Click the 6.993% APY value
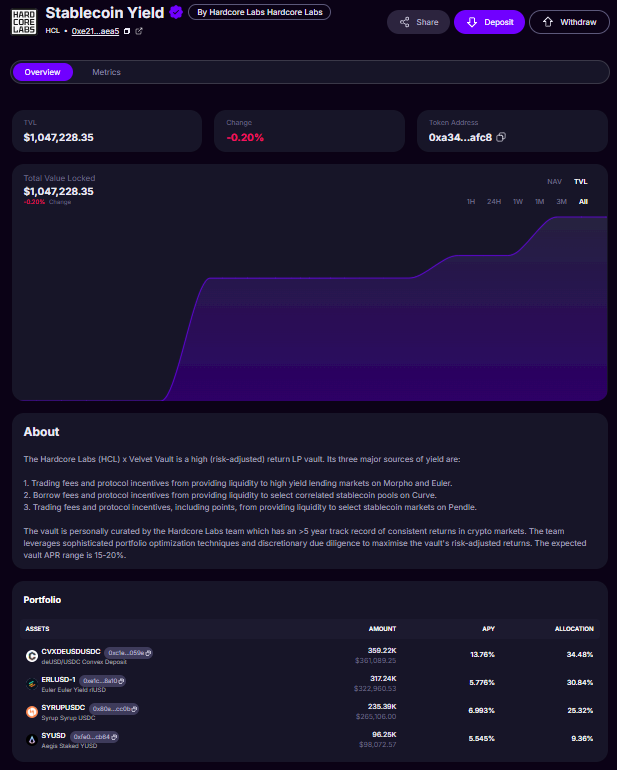Screen dimensions: 617x770 pos(481,711)
